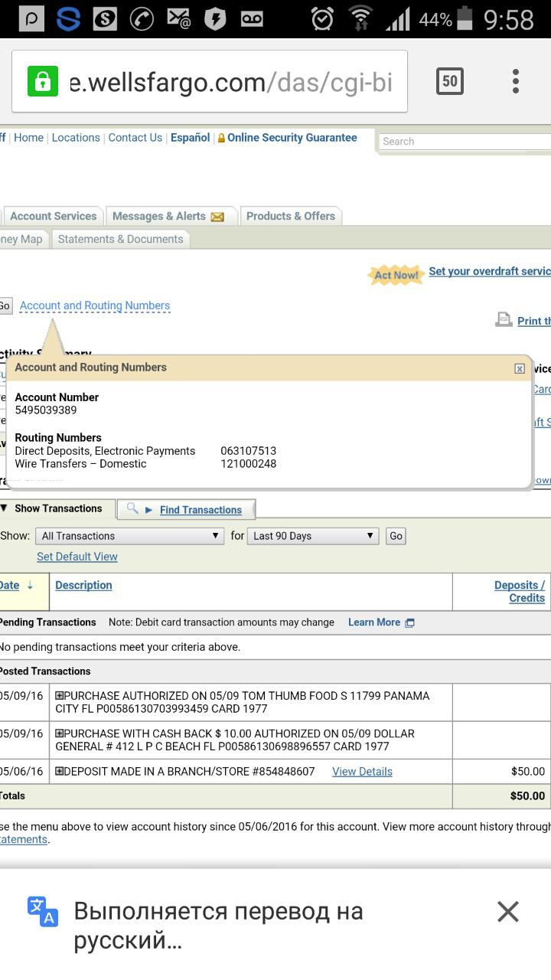The height and width of the screenshot is (980, 551).
Task: Click the Date column sort arrow
Action: (x=31, y=585)
